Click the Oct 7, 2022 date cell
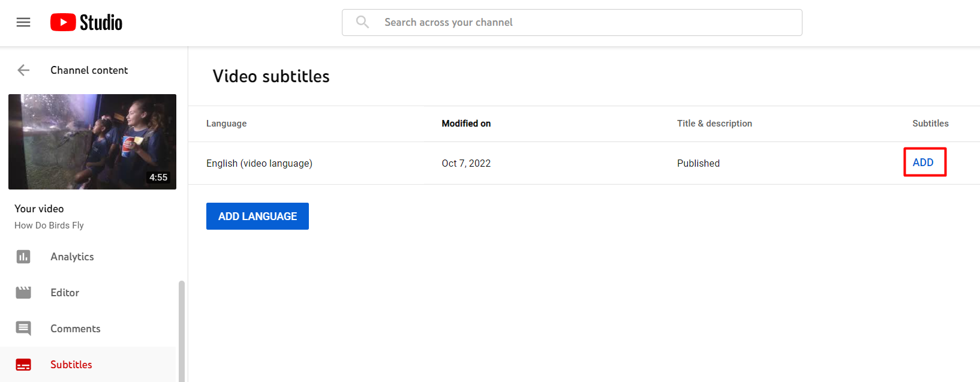Image resolution: width=980 pixels, height=382 pixels. pyautogui.click(x=466, y=163)
